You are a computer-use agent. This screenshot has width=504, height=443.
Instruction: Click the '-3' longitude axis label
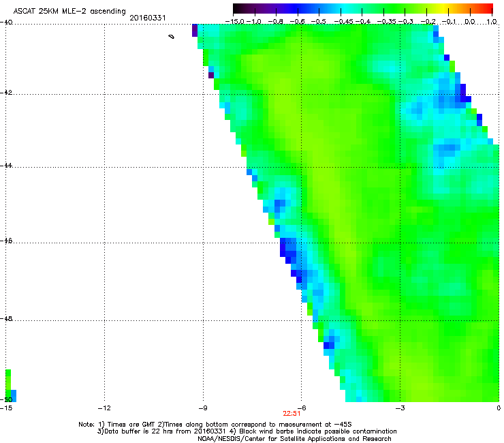[400, 408]
